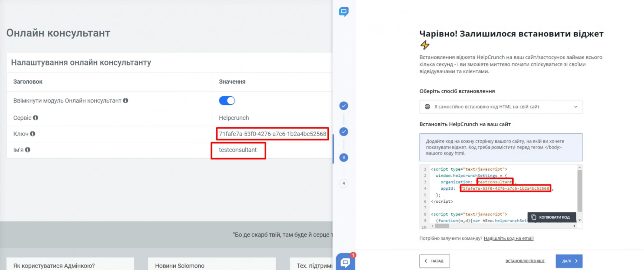Click the Ключ value field

tap(272, 134)
